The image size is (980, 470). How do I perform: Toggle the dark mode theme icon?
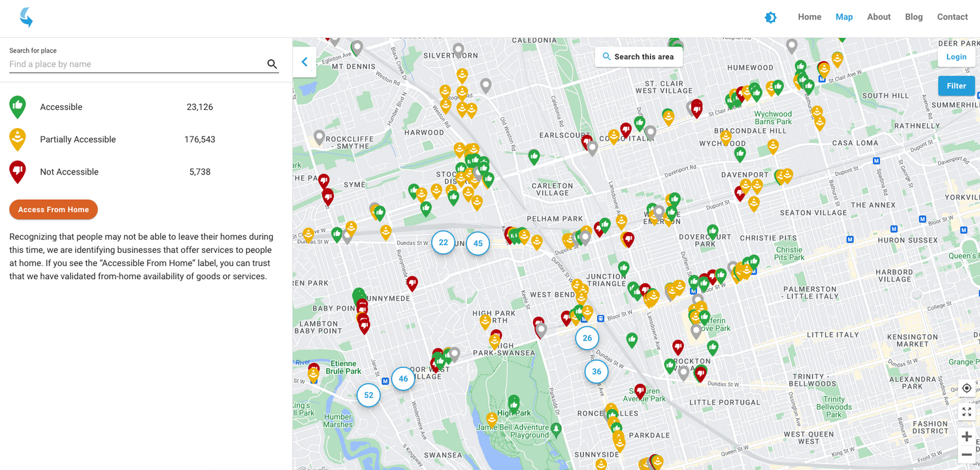click(x=771, y=18)
